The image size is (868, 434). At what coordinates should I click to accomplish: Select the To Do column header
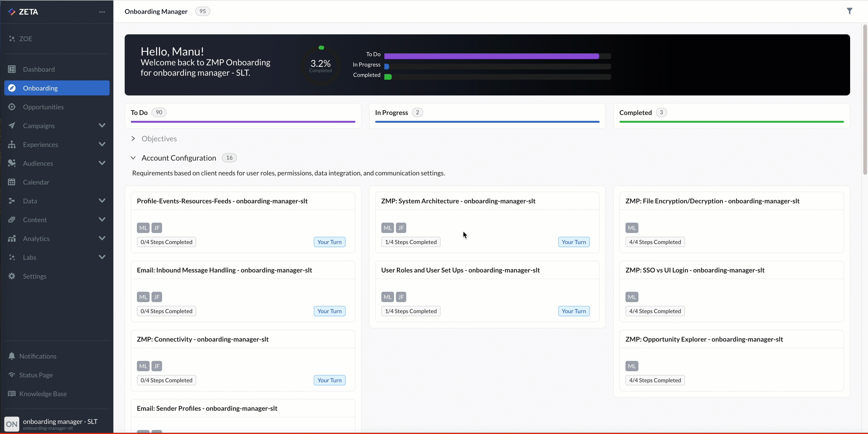(x=243, y=115)
